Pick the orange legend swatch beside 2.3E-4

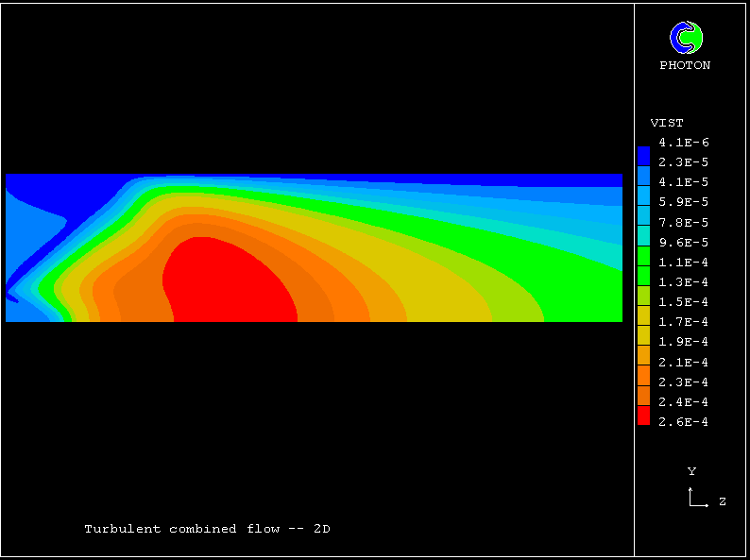point(643,377)
